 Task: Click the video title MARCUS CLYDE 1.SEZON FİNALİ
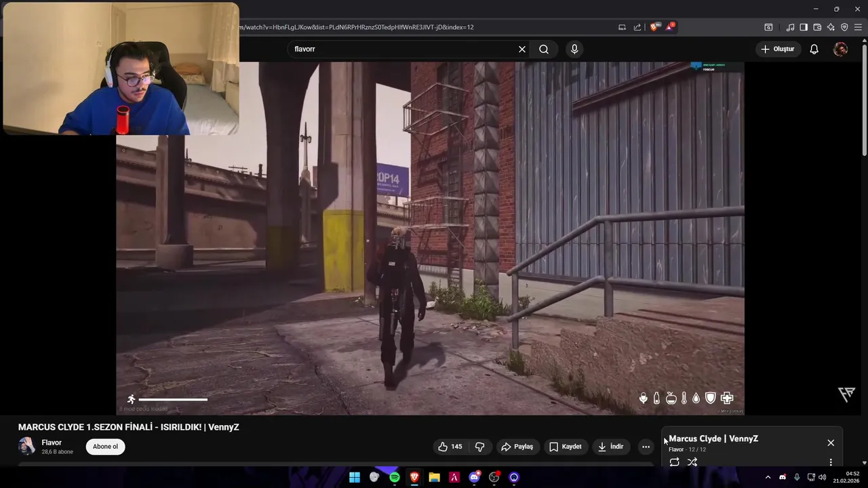click(x=129, y=427)
